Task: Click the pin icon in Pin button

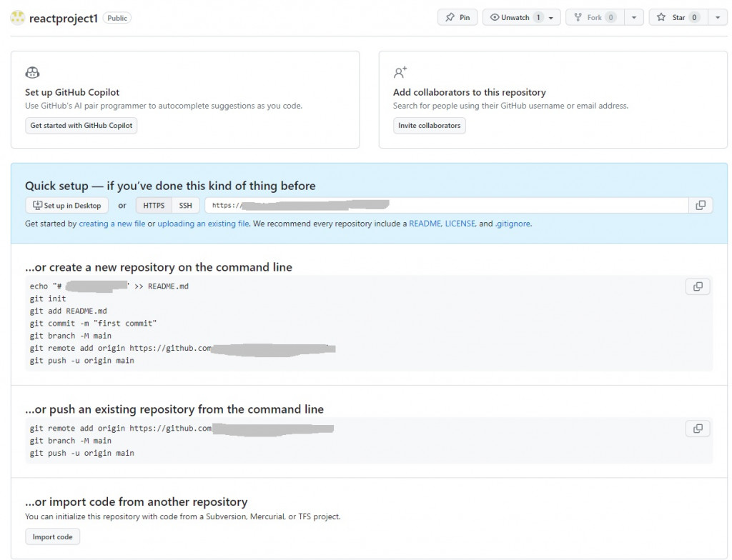Action: (450, 17)
